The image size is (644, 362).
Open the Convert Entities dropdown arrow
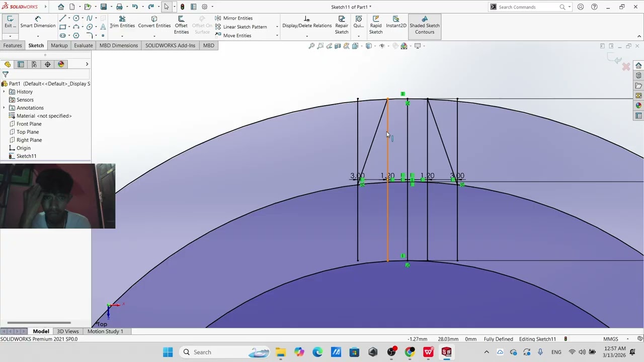[x=154, y=36]
